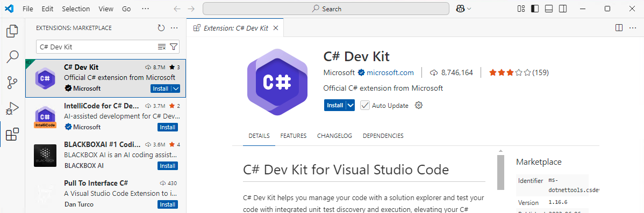Click version value 1.16.6
This screenshot has width=644, height=213.
tap(558, 202)
